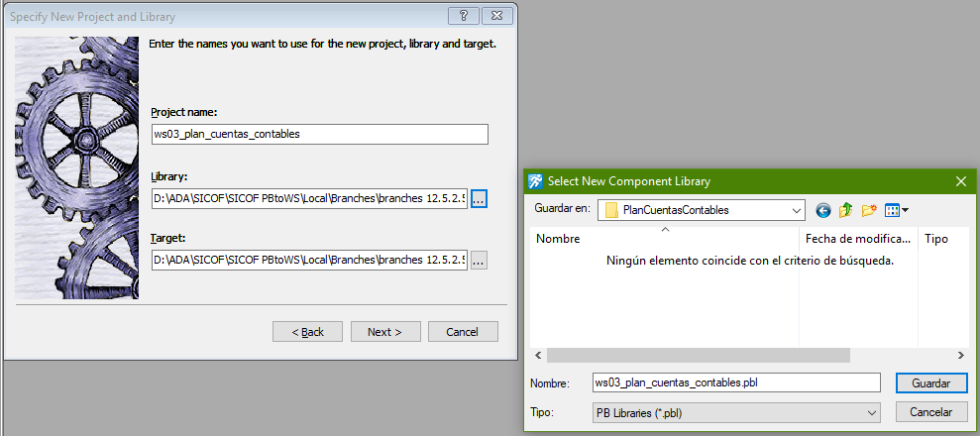
Task: Open the help button of wizard dialog
Action: [464, 16]
